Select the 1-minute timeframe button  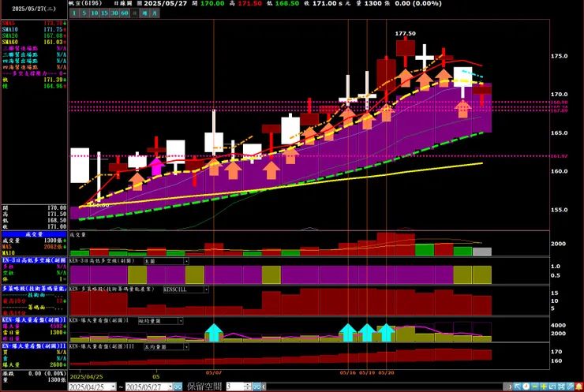tap(74, 13)
